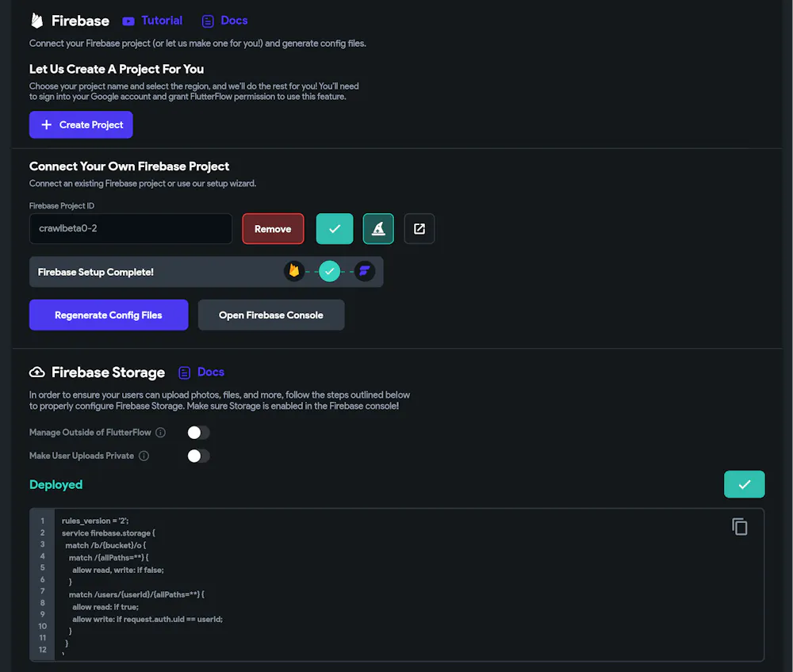
Task: Click Regenerate Config Files
Action: (109, 315)
